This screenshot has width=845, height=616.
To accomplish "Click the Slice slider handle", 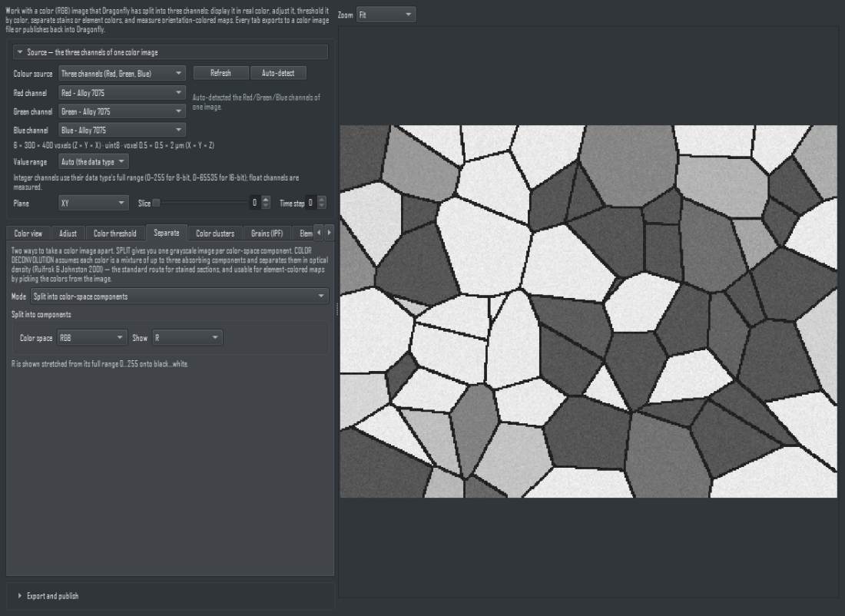I will click(156, 204).
